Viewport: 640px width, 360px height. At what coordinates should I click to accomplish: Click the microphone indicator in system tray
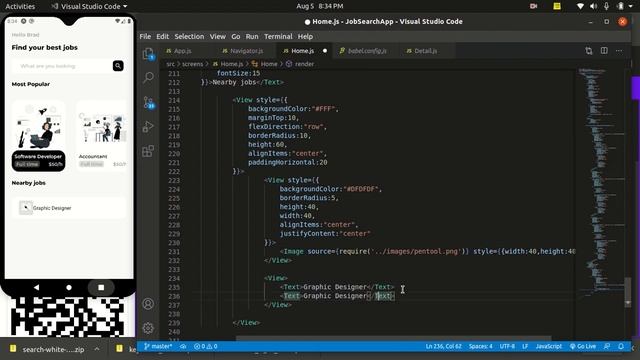[x=607, y=6]
